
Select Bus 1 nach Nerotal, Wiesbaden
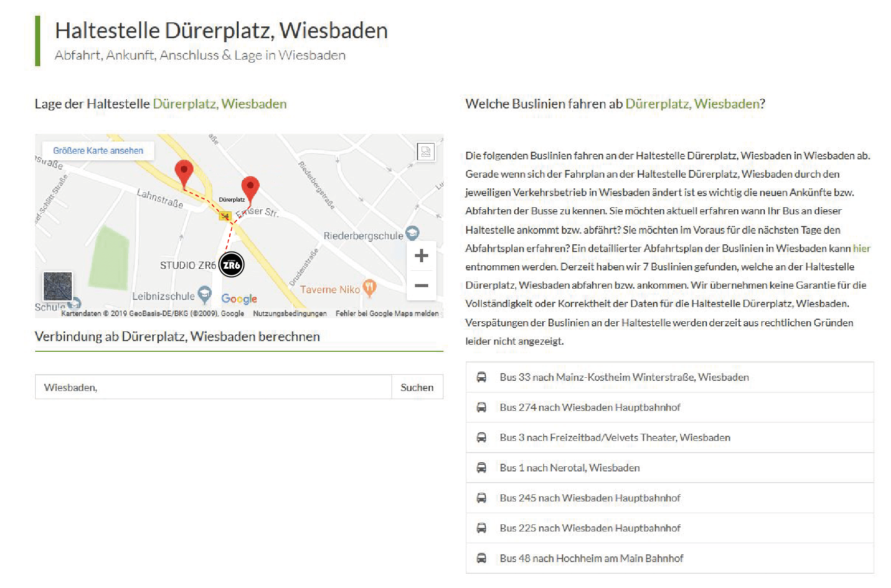pyautogui.click(x=670, y=467)
